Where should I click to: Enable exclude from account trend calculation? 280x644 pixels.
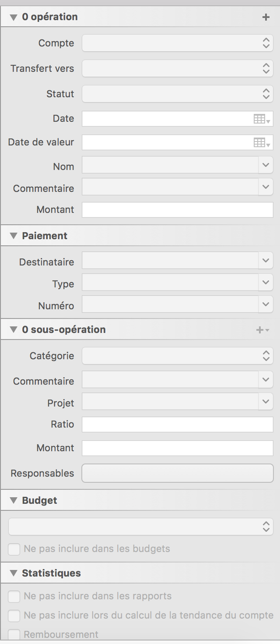[x=14, y=616]
